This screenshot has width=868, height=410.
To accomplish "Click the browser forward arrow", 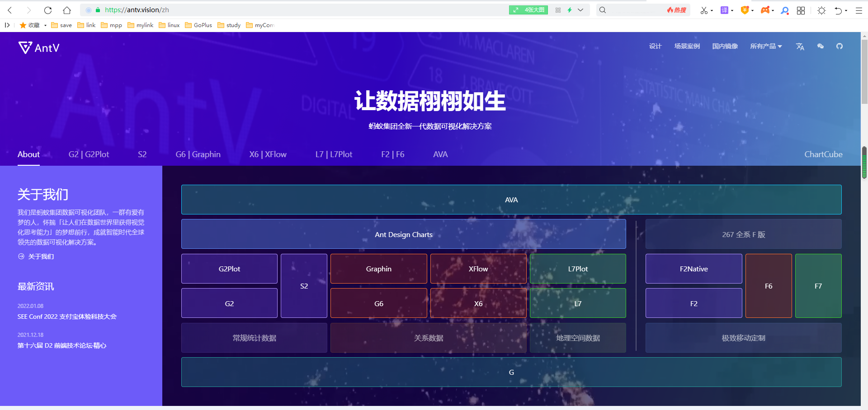I will [x=29, y=10].
